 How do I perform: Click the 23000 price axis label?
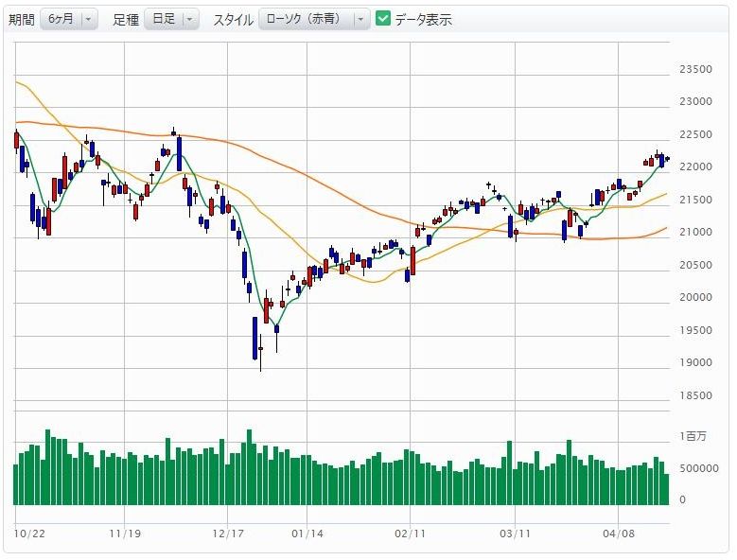pos(695,101)
